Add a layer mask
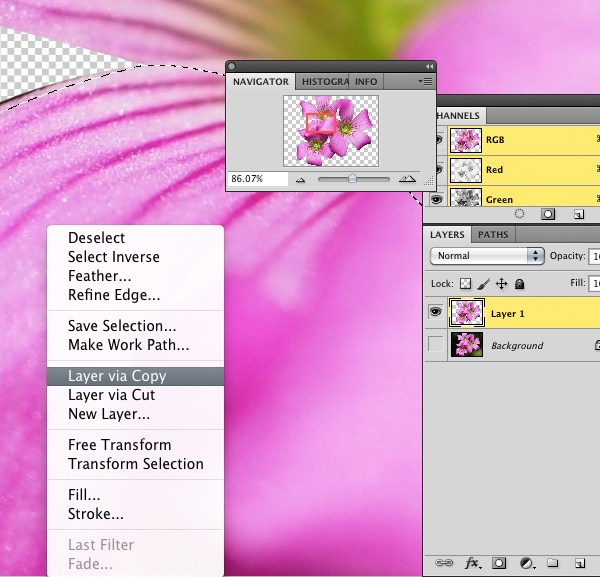600x577 pixels. tap(499, 563)
